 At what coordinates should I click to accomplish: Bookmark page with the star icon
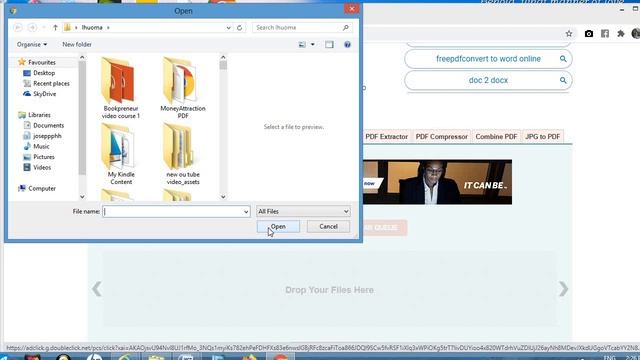(569, 34)
